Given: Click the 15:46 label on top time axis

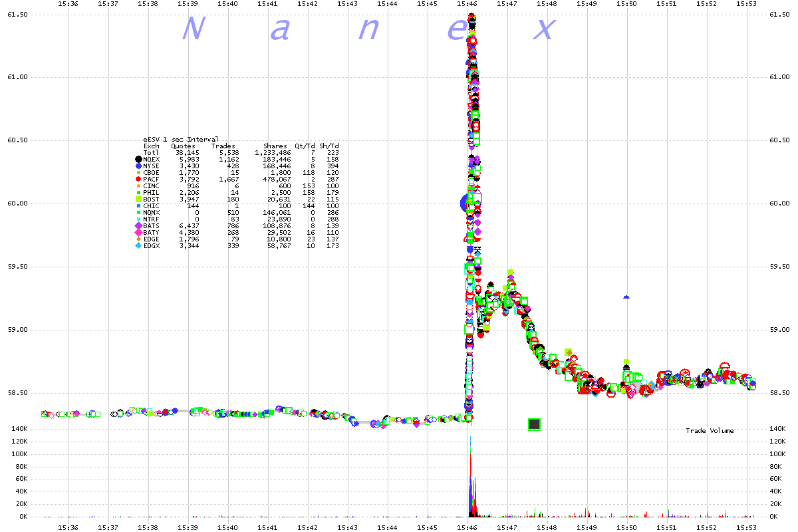Looking at the screenshot, I should (x=467, y=4).
